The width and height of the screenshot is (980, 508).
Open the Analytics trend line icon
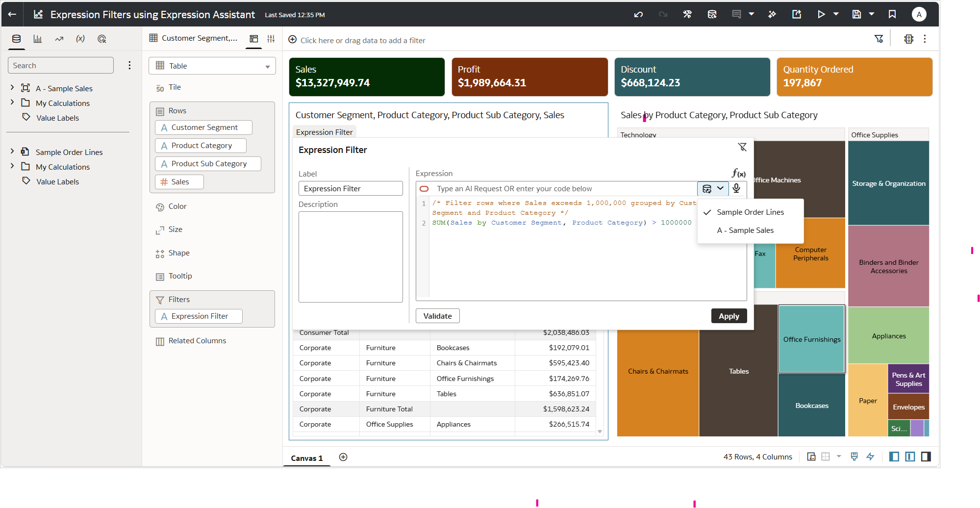[x=59, y=39]
